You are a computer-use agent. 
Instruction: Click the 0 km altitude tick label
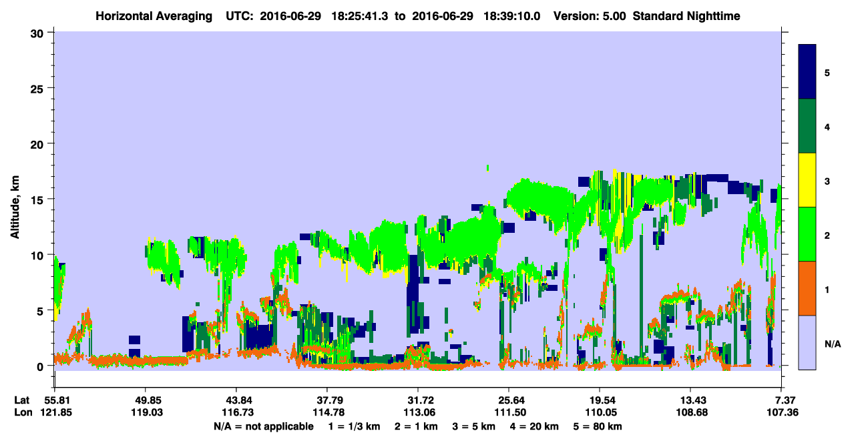point(42,366)
